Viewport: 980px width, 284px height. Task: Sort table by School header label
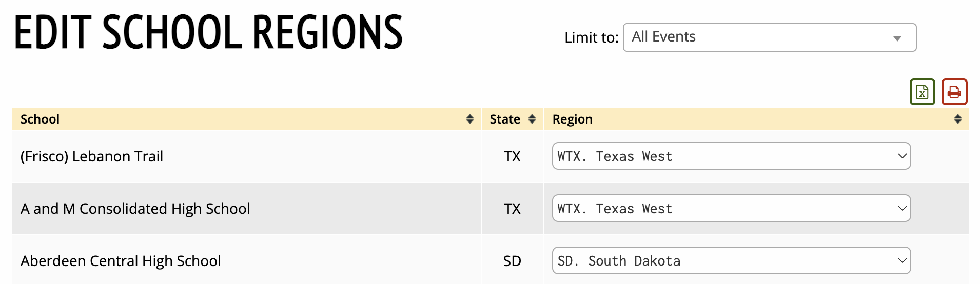[40, 119]
